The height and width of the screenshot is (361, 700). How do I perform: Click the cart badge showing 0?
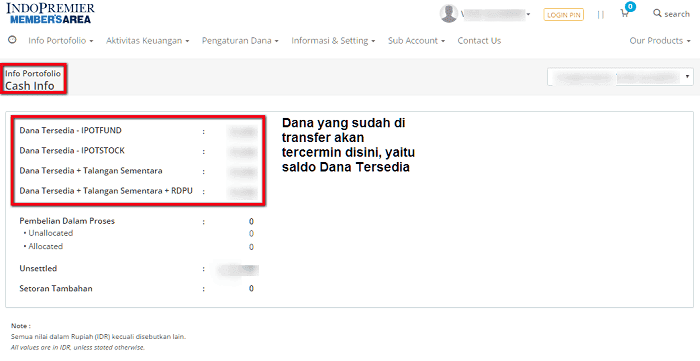tap(630, 7)
